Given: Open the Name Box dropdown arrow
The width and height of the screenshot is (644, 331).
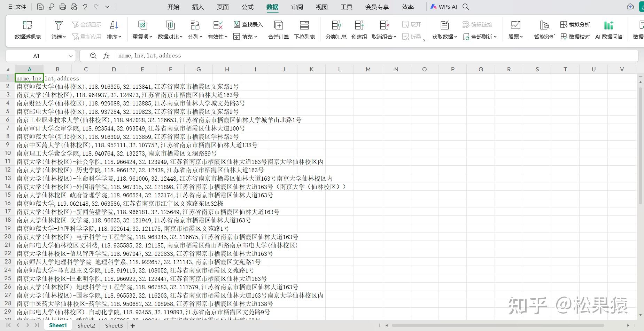Looking at the screenshot, I should pyautogui.click(x=70, y=56).
